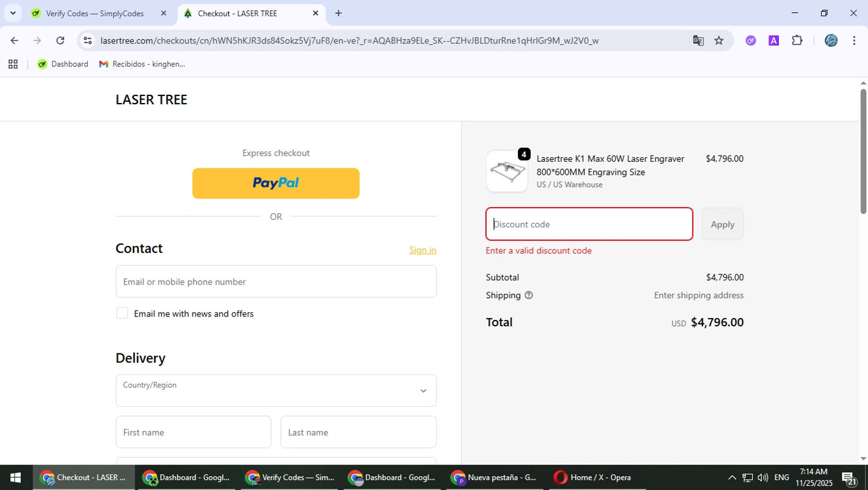The image size is (868, 490).
Task: Open the Windows Start menu
Action: [x=16, y=477]
